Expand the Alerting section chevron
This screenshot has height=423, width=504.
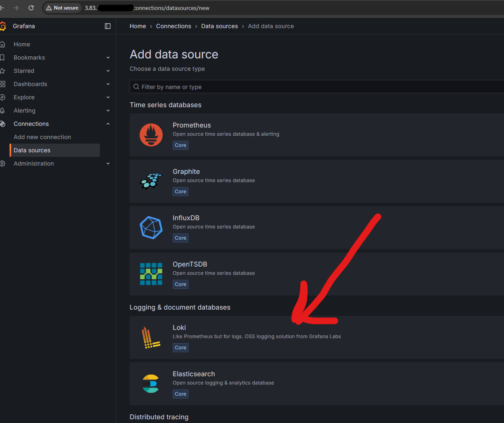point(108,111)
